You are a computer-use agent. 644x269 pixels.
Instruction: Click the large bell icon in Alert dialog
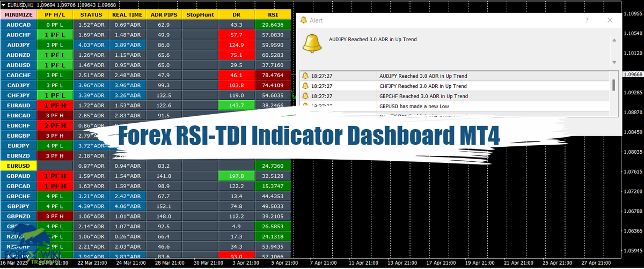point(312,43)
